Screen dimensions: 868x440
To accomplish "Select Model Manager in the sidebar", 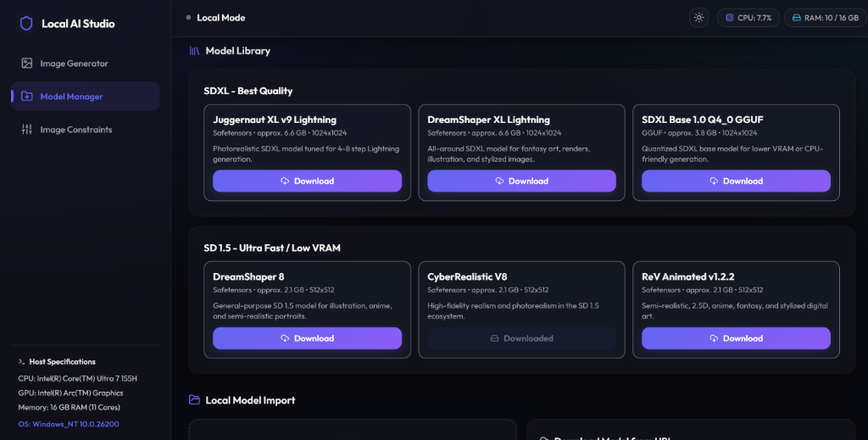I will pyautogui.click(x=86, y=97).
